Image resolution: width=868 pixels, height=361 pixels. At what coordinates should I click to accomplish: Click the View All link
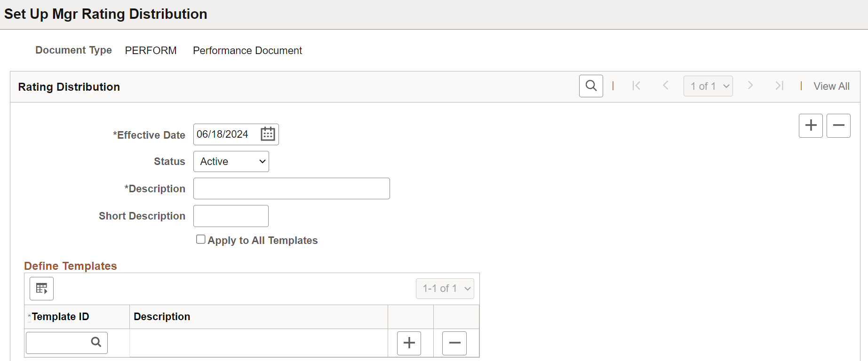(x=831, y=86)
